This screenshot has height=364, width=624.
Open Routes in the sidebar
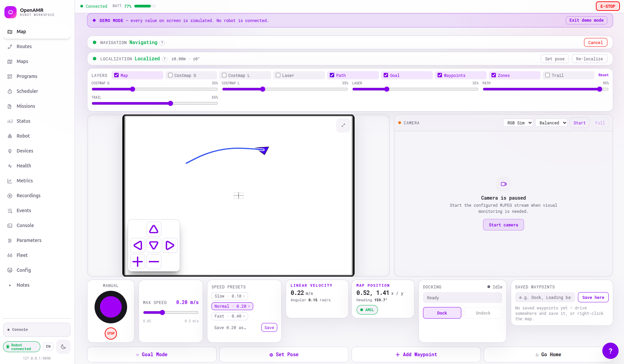(37, 46)
